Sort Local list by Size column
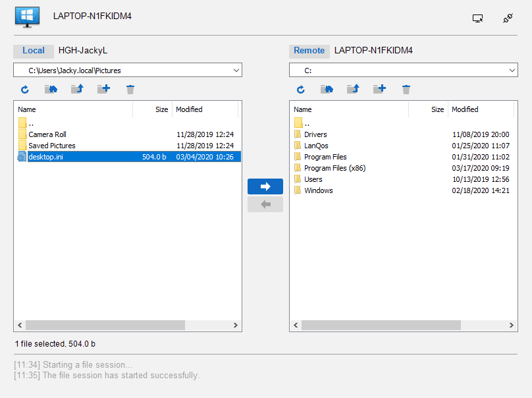This screenshot has width=532, height=398. 152,109
